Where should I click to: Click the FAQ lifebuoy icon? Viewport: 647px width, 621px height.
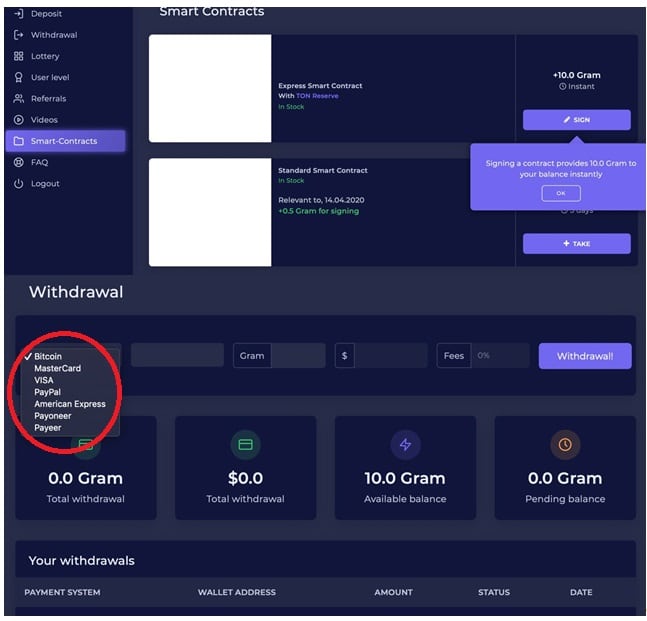click(x=19, y=163)
